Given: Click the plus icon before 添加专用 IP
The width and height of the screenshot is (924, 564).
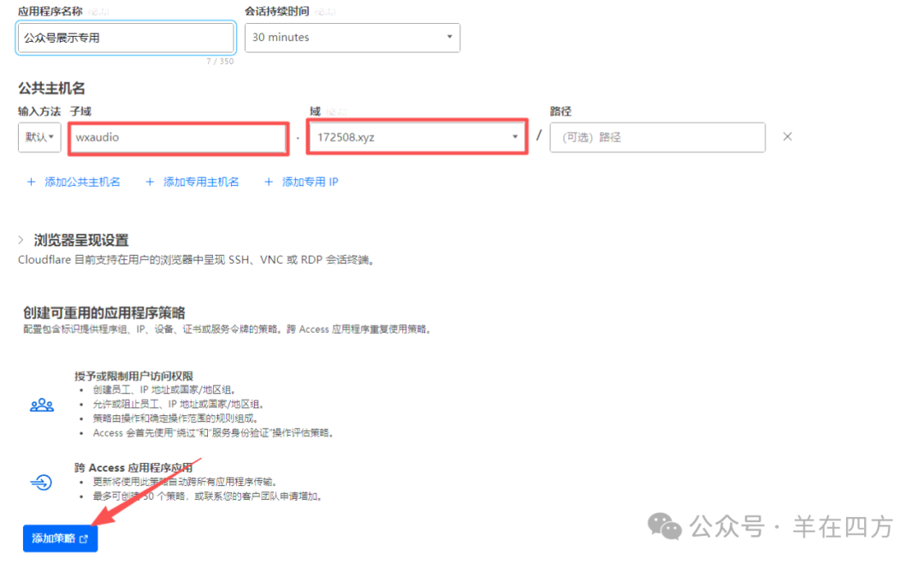Looking at the screenshot, I should [x=268, y=182].
